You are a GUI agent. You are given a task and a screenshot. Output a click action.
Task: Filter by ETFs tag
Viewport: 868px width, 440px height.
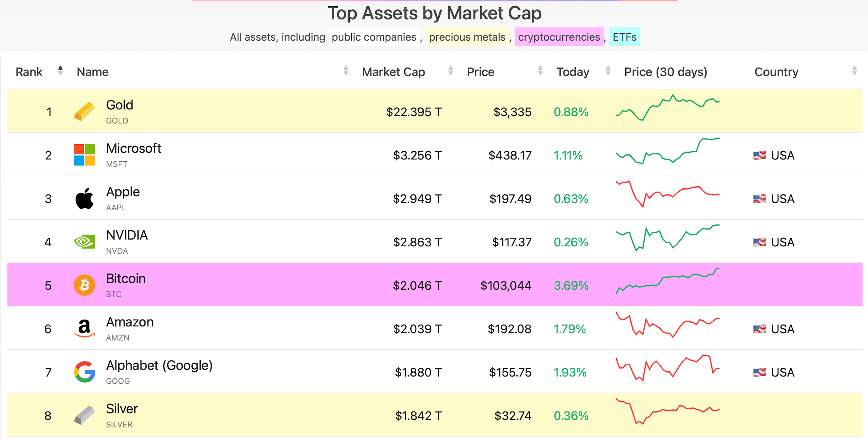pyautogui.click(x=625, y=37)
